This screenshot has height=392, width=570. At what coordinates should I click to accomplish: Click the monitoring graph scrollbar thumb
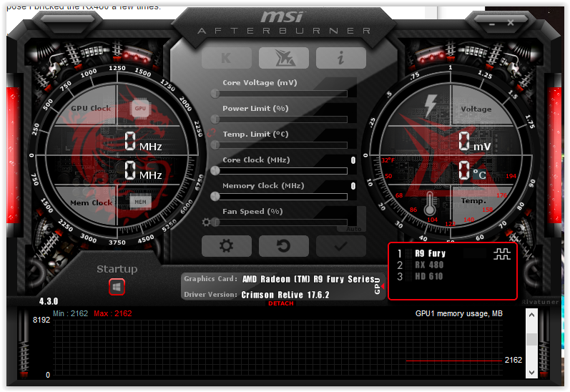coord(531,339)
